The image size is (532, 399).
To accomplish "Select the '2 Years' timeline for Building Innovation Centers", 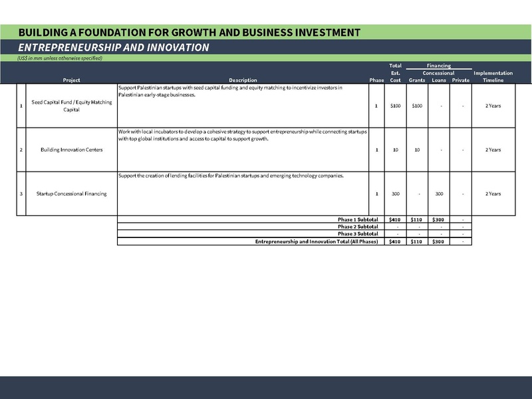I will click(493, 150).
